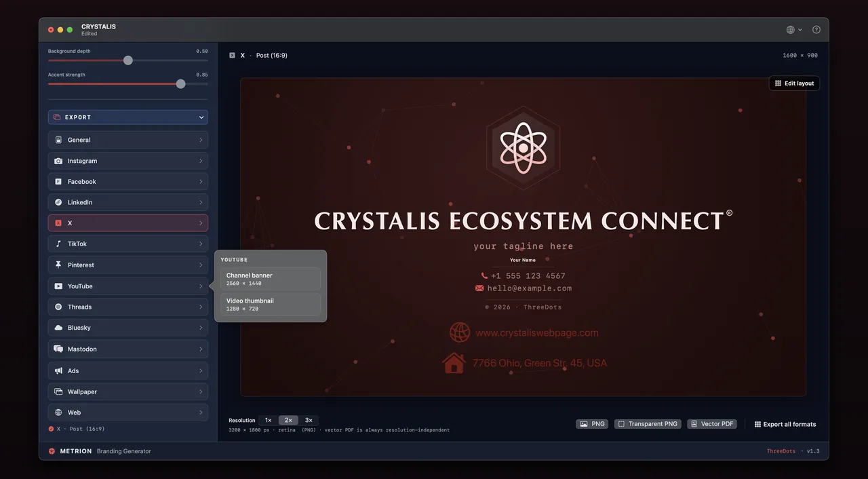Viewport: 868px width, 479px height.
Task: Click the ThreeDots link in footer
Action: coord(781,451)
